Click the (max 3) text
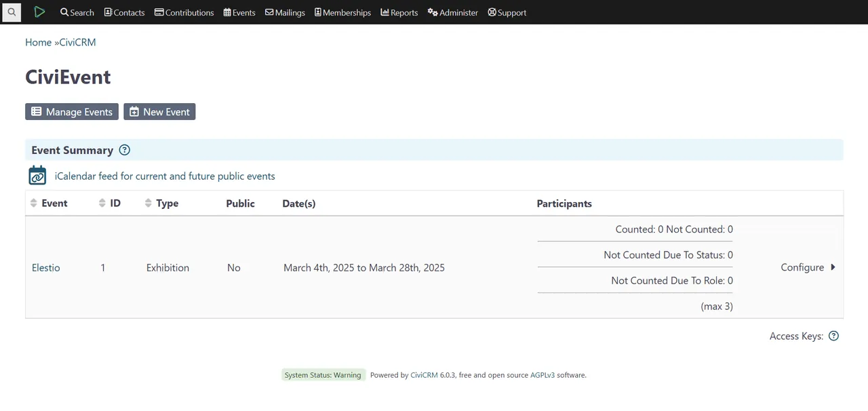The width and height of the screenshot is (868, 411). (x=717, y=307)
